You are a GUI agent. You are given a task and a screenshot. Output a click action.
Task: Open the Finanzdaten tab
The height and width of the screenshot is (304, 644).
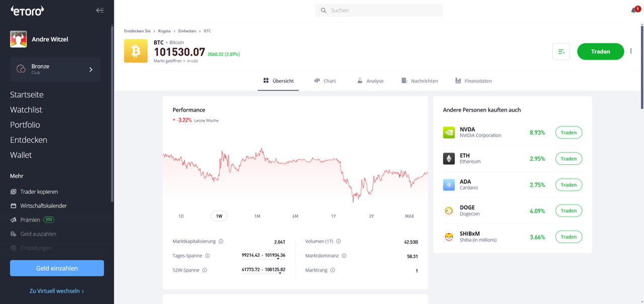[473, 81]
